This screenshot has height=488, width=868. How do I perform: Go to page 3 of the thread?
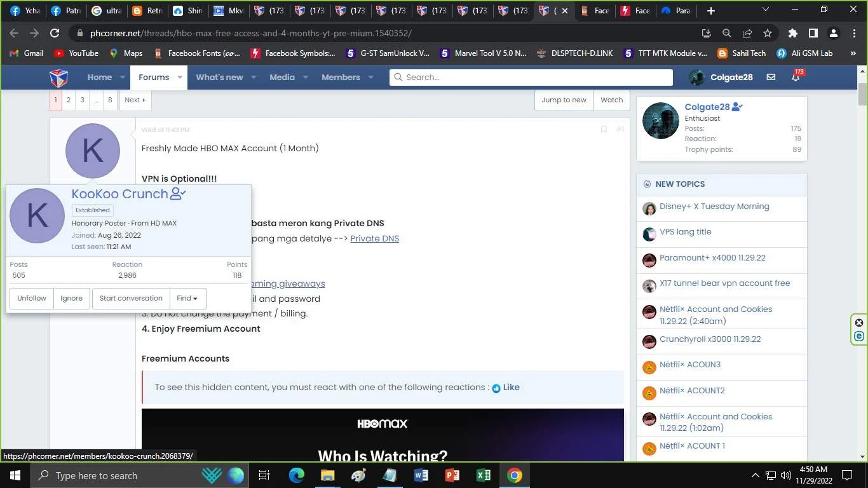(x=82, y=100)
